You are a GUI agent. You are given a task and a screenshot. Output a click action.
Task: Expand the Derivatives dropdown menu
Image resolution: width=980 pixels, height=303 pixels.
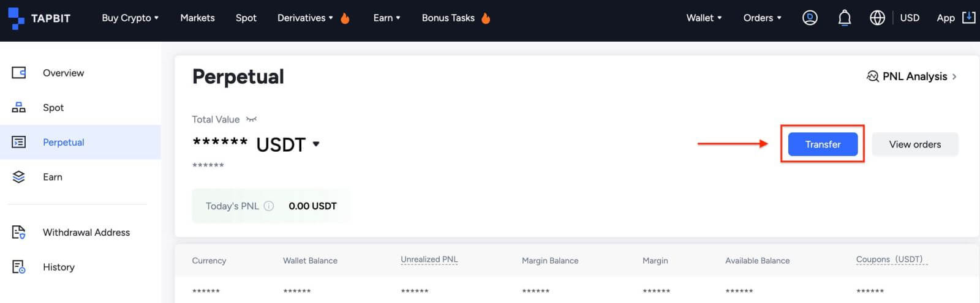(305, 18)
